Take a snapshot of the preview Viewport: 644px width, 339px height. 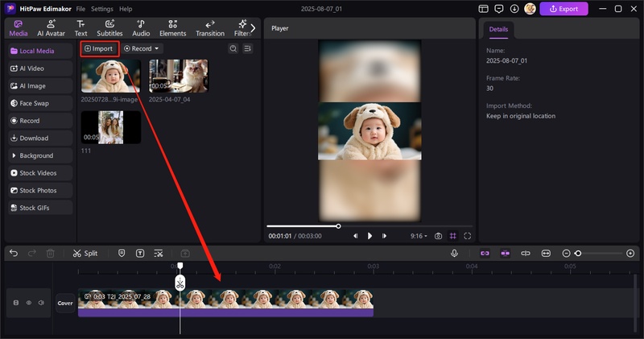438,236
